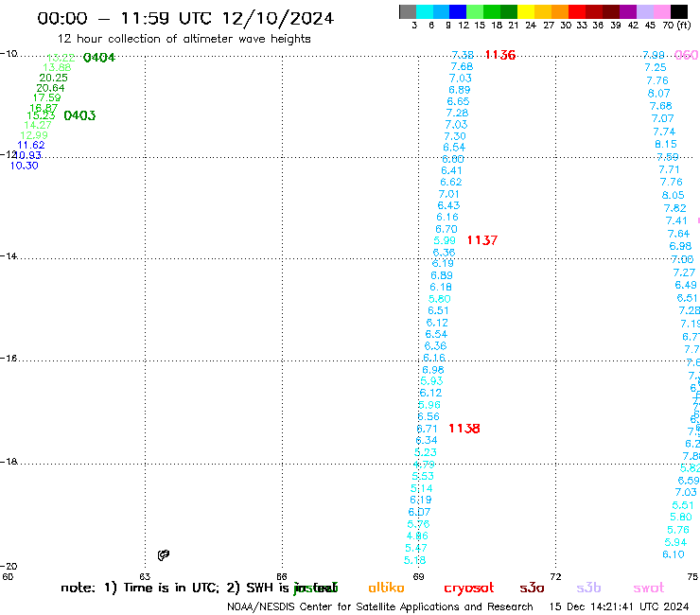Select the gray swatch in the height legend
This screenshot has width=700, height=615.
(408, 11)
